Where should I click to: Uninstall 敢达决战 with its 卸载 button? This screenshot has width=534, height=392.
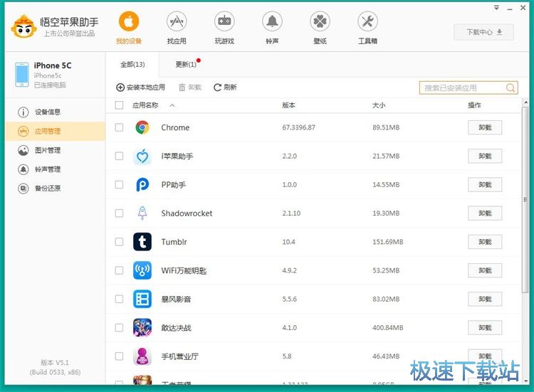click(485, 328)
